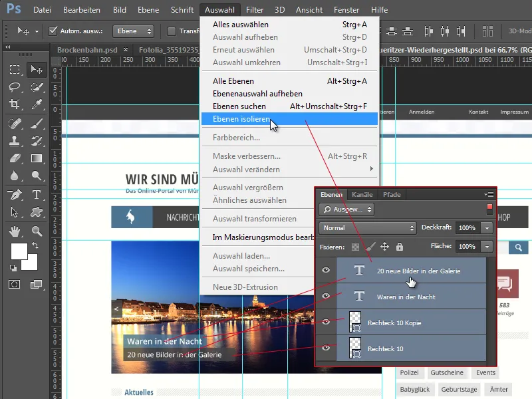Select the Type tool
This screenshot has height=399, width=532.
click(37, 195)
